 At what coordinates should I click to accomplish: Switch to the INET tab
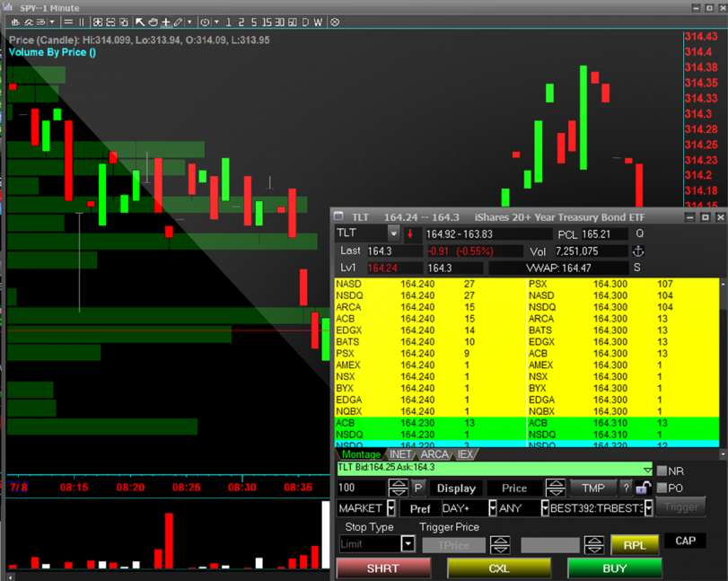[x=400, y=455]
